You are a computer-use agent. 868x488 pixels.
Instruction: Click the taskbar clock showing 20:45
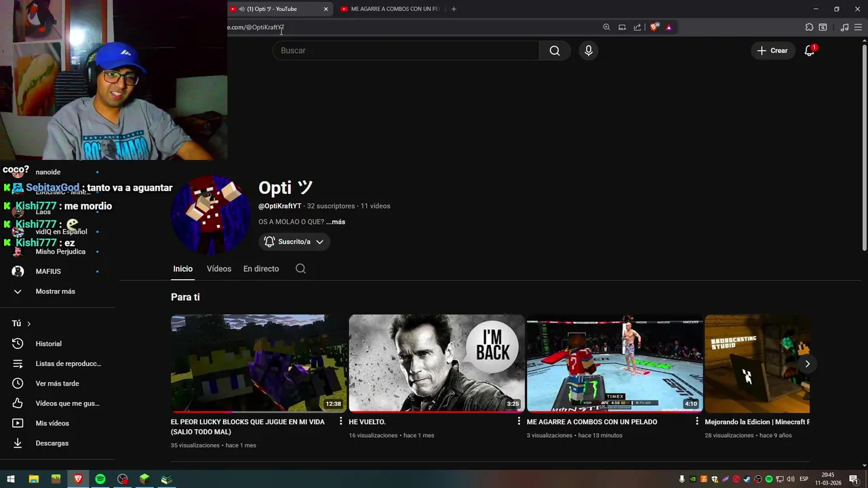[x=827, y=479]
